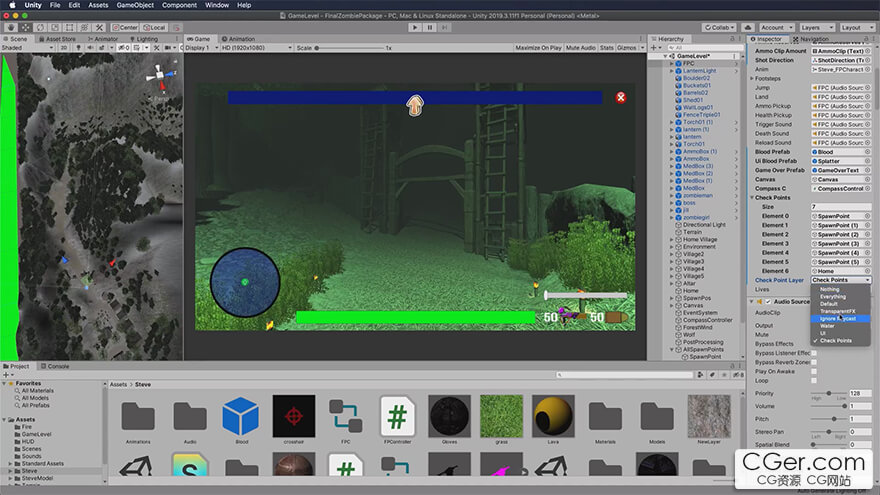
Task: Open the Account dropdown
Action: pos(777,27)
